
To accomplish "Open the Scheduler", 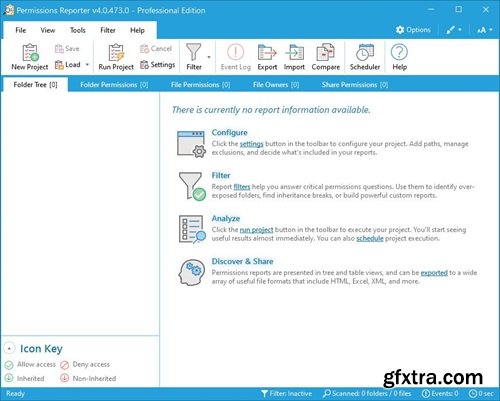I will (x=365, y=57).
